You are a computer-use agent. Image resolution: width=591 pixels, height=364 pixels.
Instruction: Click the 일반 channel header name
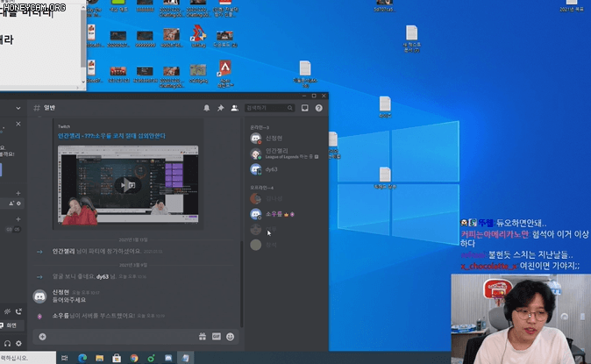coord(49,108)
